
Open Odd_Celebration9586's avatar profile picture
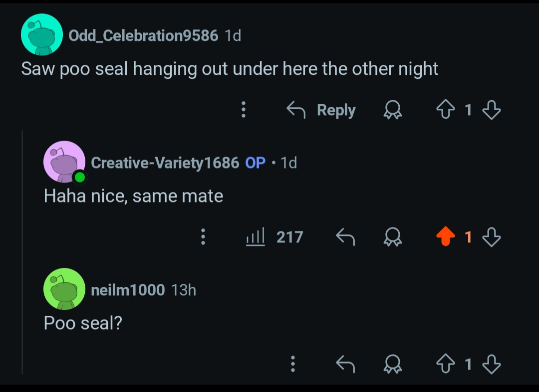click(42, 35)
